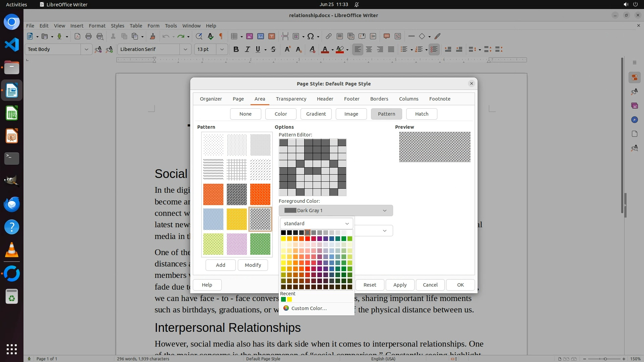
Task: Click the Print toolbar icon
Action: tap(89, 36)
